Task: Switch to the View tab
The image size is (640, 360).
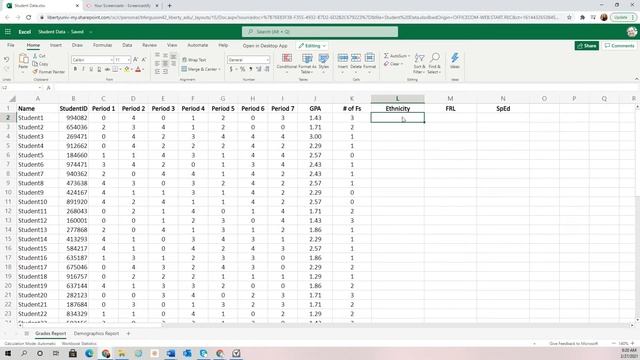Action: (172, 45)
